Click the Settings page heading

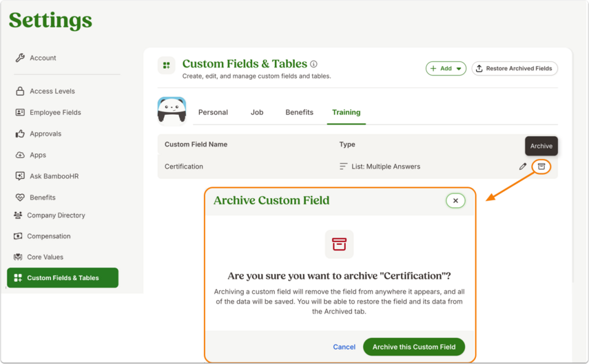pyautogui.click(x=50, y=20)
